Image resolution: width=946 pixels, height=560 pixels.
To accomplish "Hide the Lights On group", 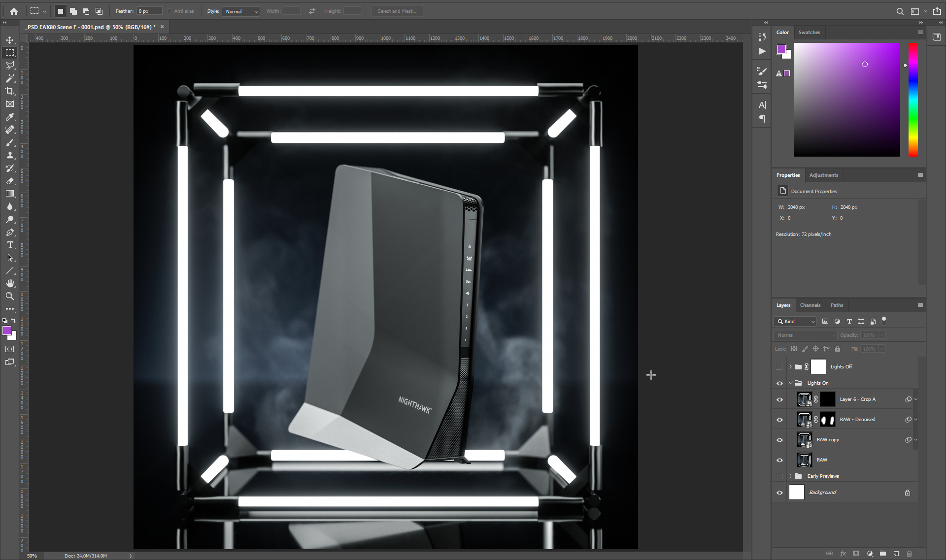I will 779,383.
